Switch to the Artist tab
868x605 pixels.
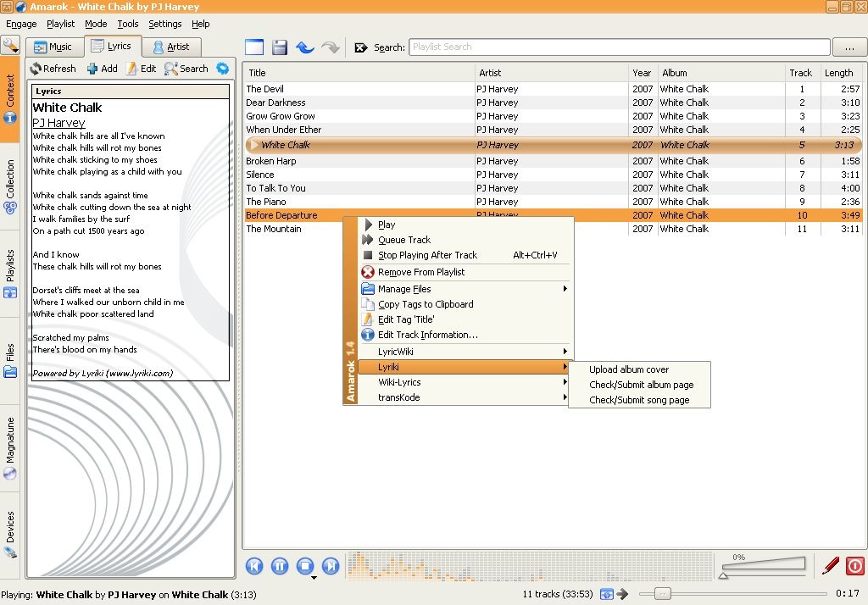click(x=170, y=47)
